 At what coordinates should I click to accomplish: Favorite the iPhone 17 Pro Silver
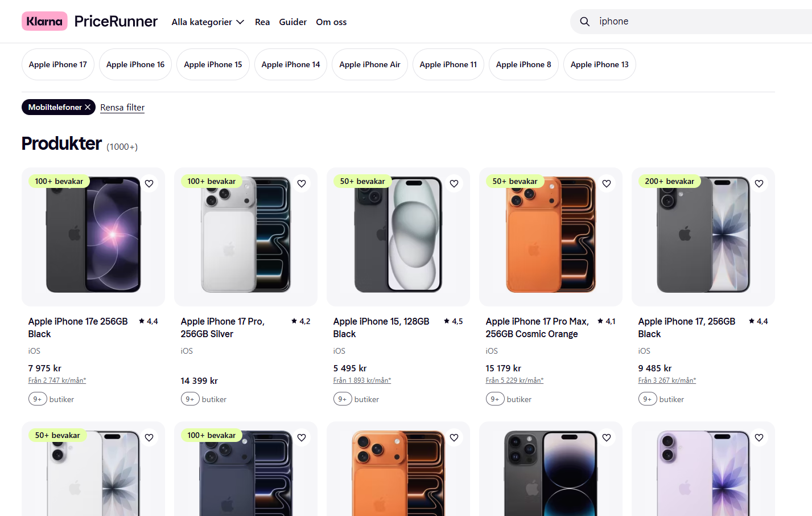click(302, 183)
